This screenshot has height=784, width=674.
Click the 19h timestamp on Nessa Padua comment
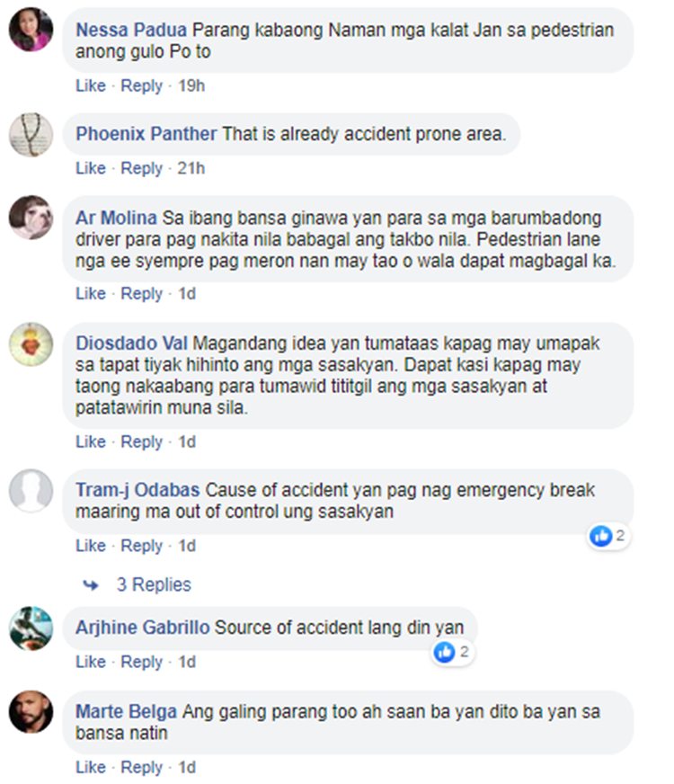coord(191,86)
